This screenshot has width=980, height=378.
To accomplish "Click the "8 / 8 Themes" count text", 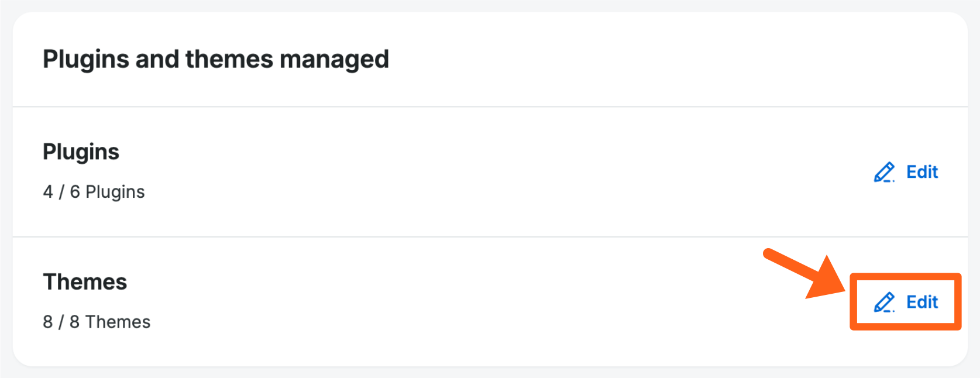I will pos(97,322).
